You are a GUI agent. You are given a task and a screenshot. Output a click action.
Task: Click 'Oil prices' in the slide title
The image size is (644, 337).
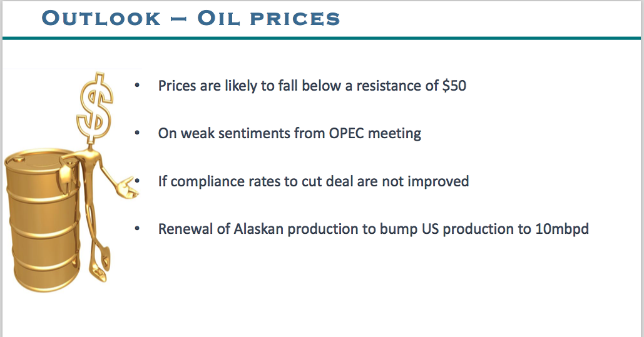[x=268, y=18]
